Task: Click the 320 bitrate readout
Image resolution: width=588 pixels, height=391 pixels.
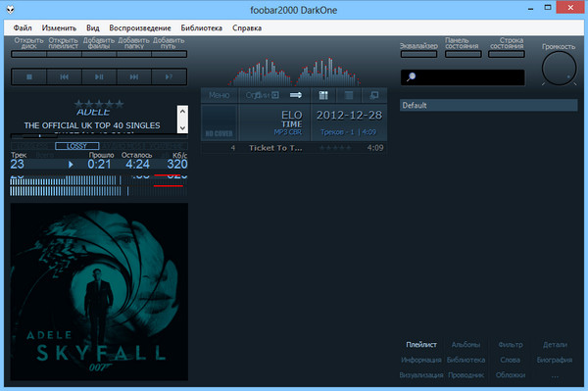Action: 177,165
